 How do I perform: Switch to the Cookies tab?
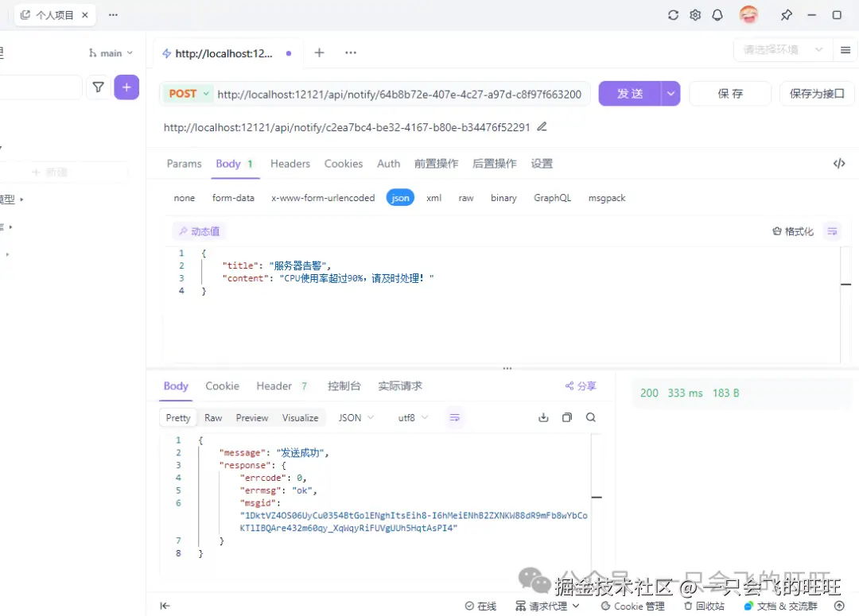pyautogui.click(x=344, y=164)
